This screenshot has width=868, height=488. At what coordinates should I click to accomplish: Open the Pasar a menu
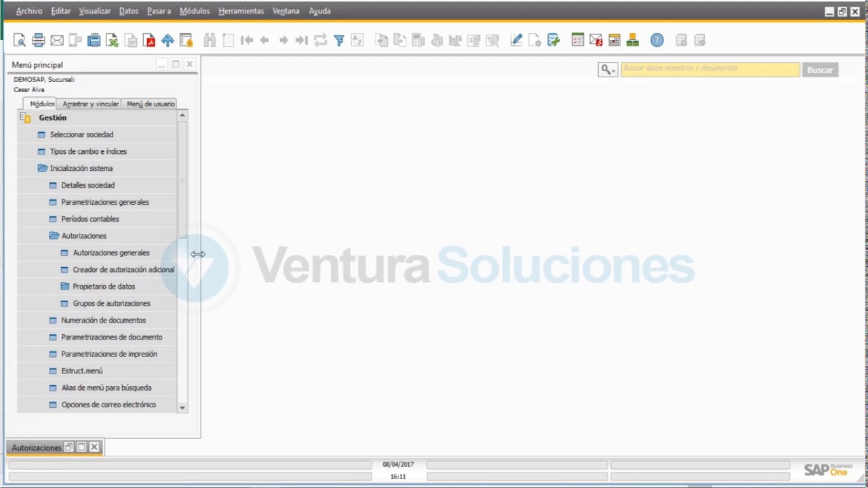[x=159, y=12]
